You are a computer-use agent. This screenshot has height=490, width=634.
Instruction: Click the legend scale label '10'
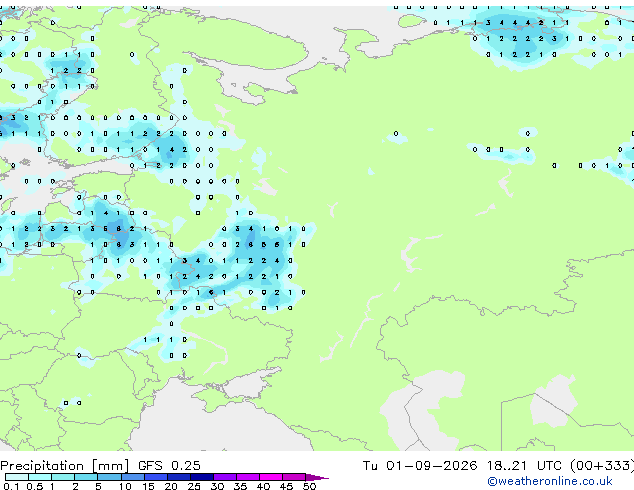coord(125,486)
